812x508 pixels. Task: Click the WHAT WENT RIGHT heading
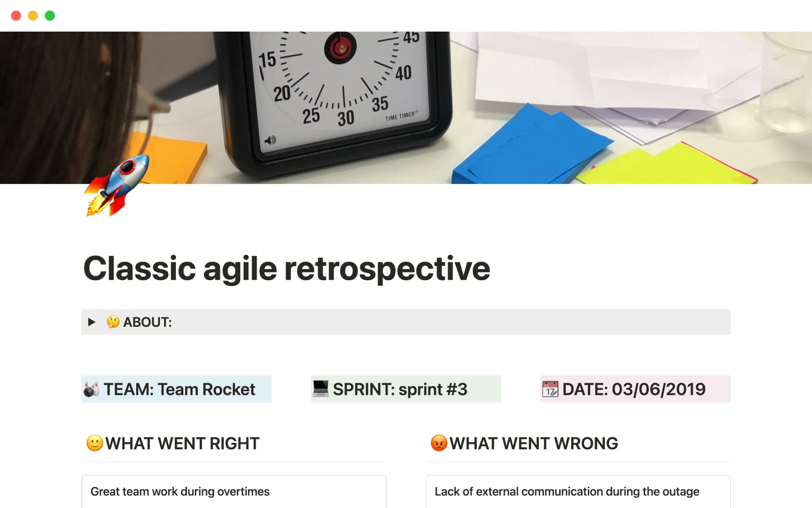click(182, 443)
